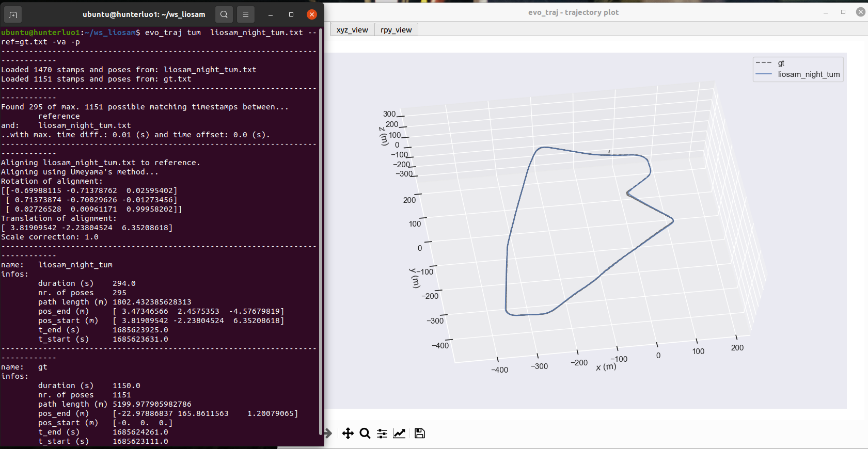
Task: Click the x-axis tick label -400
Action: coord(499,370)
